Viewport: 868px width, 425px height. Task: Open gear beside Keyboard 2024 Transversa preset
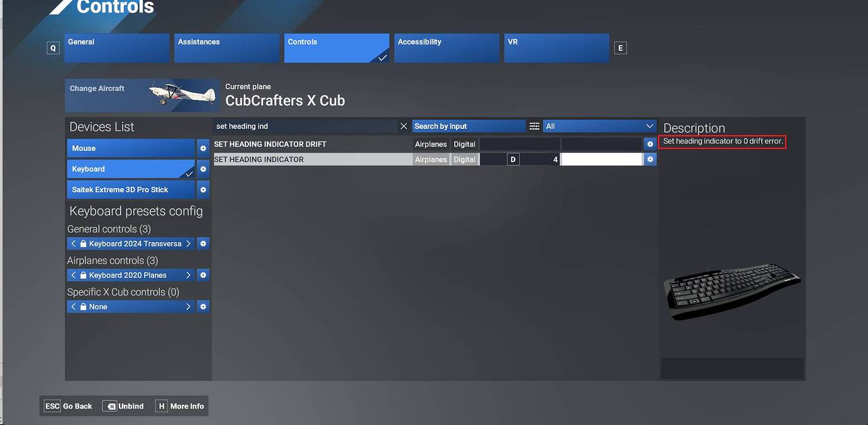pyautogui.click(x=203, y=243)
